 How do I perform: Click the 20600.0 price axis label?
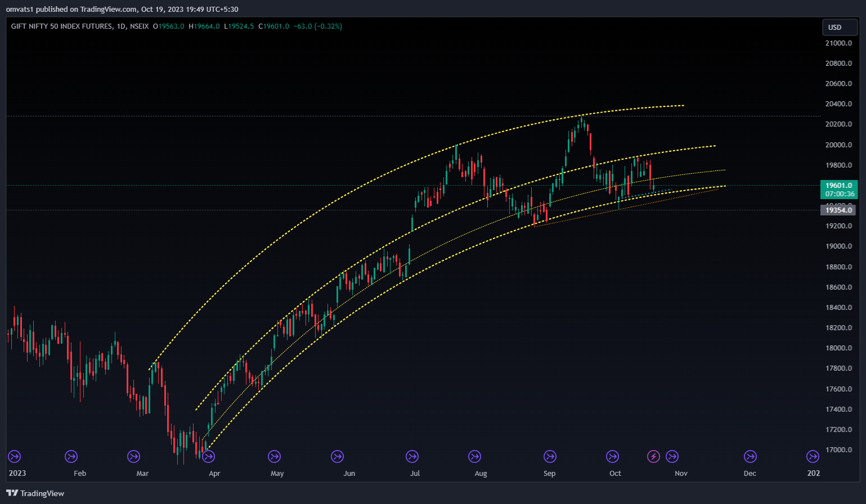pos(838,84)
